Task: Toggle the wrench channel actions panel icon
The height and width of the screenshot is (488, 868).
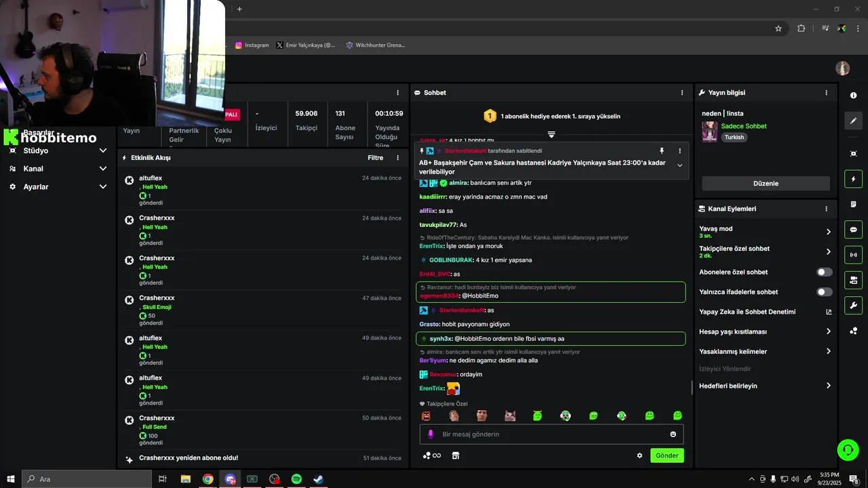Action: click(x=853, y=305)
